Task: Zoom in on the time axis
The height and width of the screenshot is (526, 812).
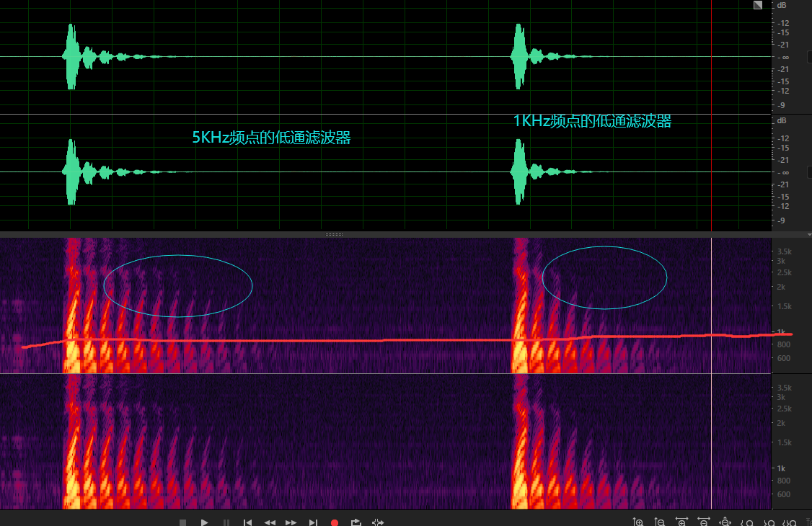Action: [681, 522]
